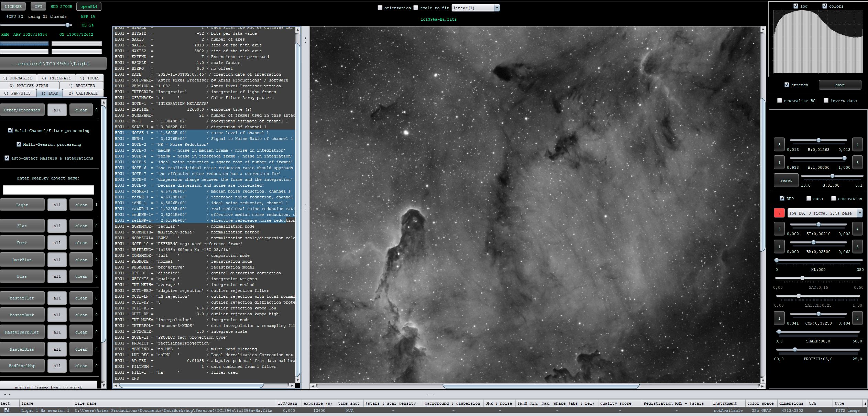
Task: Click the down arrow of the left panel scrollbar
Action: 104,385
